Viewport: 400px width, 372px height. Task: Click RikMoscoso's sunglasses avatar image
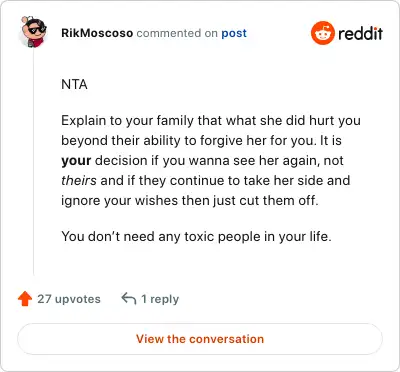[33, 32]
